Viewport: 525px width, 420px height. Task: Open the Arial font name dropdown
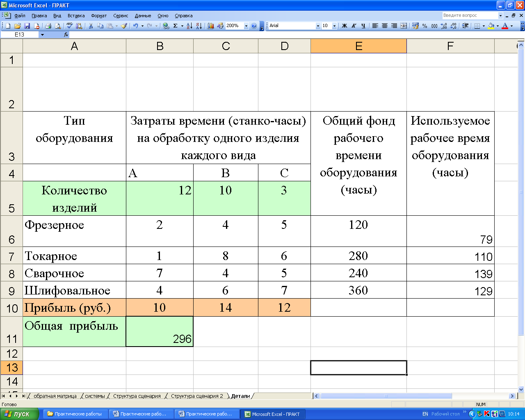tap(318, 26)
